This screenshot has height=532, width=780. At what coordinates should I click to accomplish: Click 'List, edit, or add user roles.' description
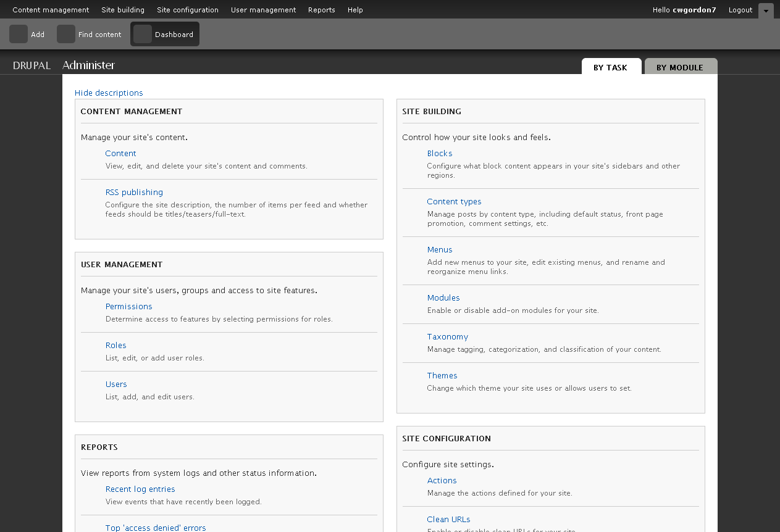pyautogui.click(x=155, y=358)
